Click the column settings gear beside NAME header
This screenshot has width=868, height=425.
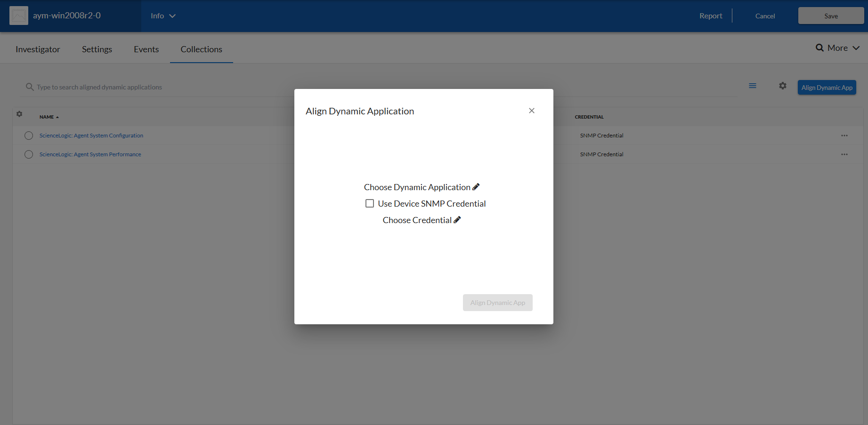pyautogui.click(x=19, y=114)
